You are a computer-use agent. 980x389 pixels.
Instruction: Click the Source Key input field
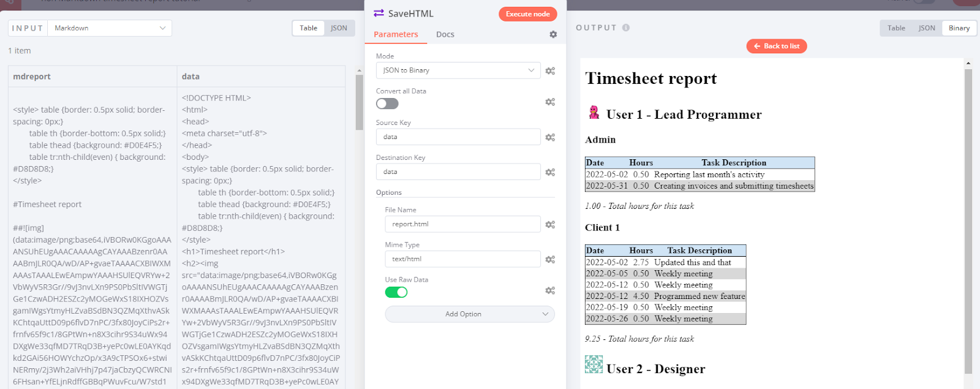[x=458, y=137]
